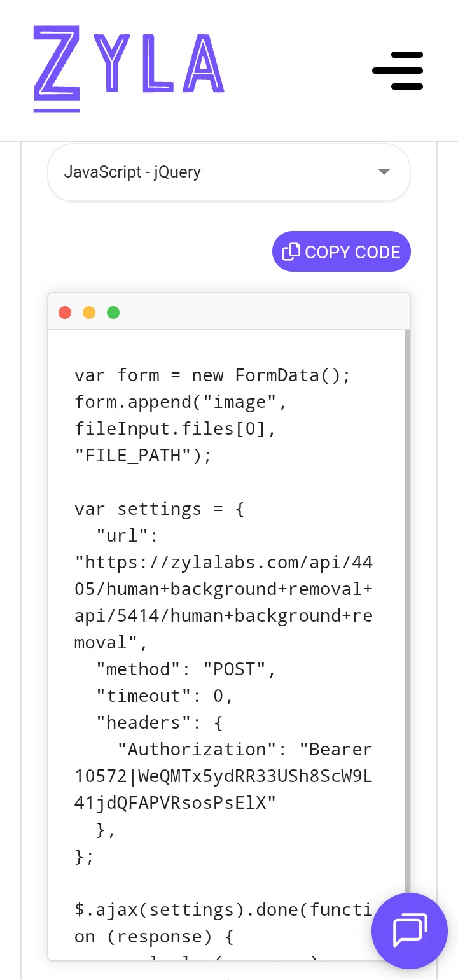Open the JavaScript - jQuery language dropdown

pos(216,172)
